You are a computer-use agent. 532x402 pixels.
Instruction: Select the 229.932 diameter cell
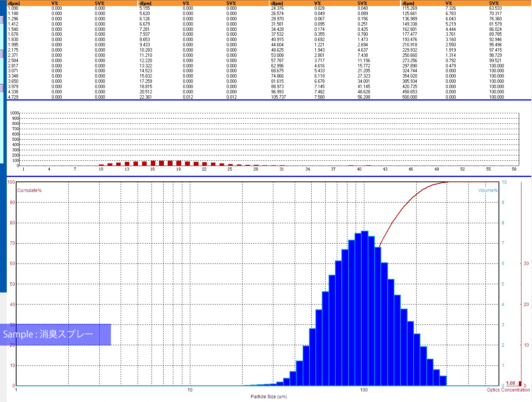click(410, 50)
